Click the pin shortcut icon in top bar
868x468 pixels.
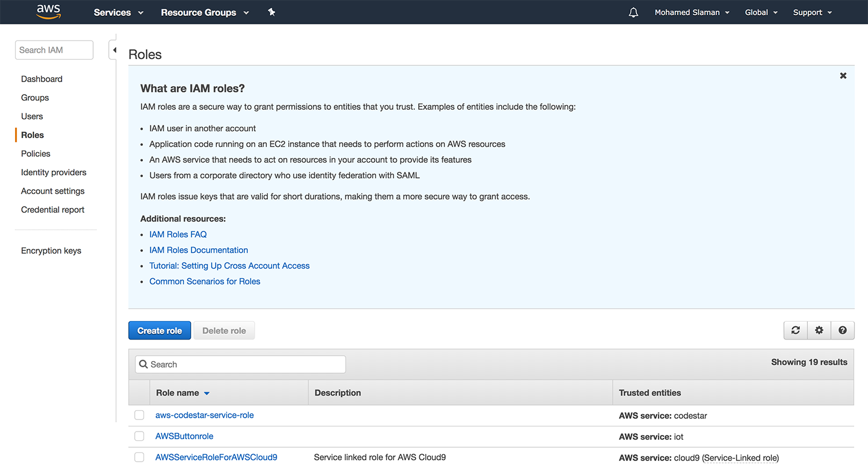click(271, 12)
